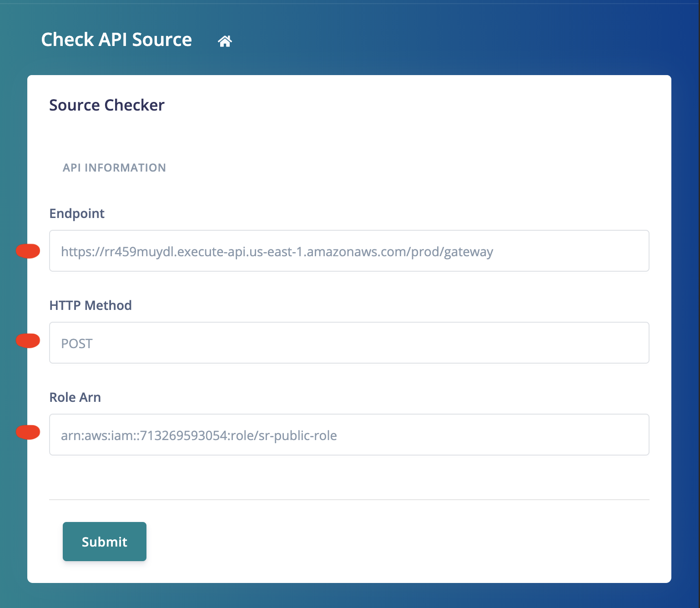The width and height of the screenshot is (700, 608).
Task: Select the Role Arn input field
Action: tap(348, 435)
